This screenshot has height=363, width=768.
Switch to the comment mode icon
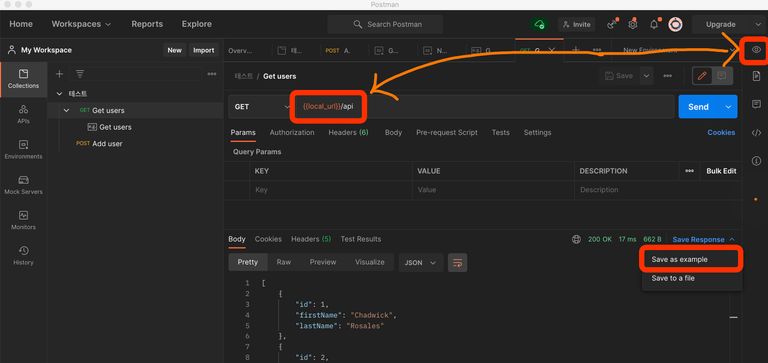(x=721, y=76)
